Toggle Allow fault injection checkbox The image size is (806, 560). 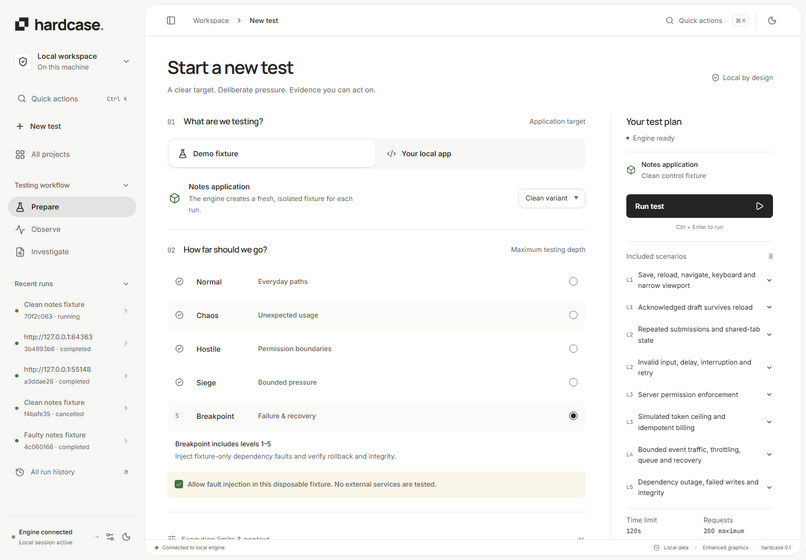coord(179,484)
